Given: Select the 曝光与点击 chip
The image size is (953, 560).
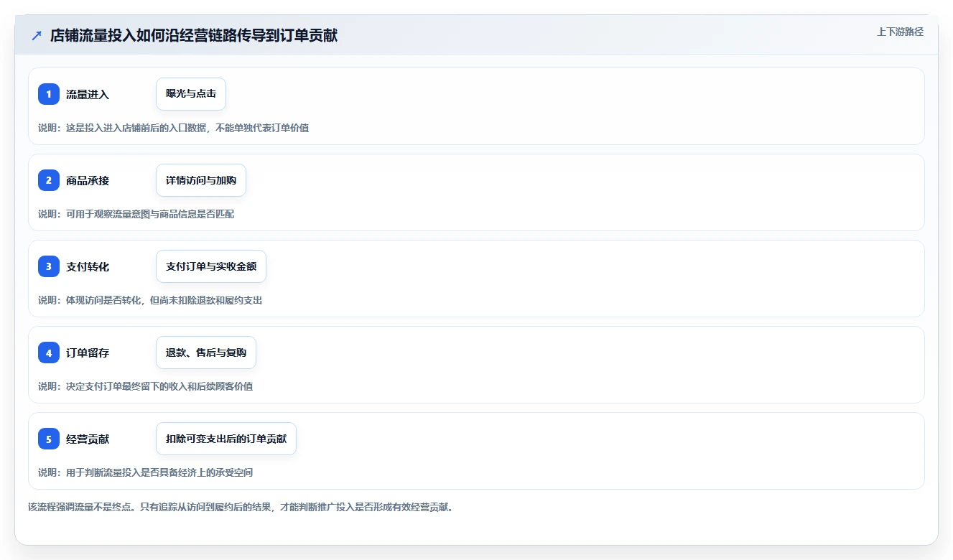Looking at the screenshot, I should (x=191, y=94).
